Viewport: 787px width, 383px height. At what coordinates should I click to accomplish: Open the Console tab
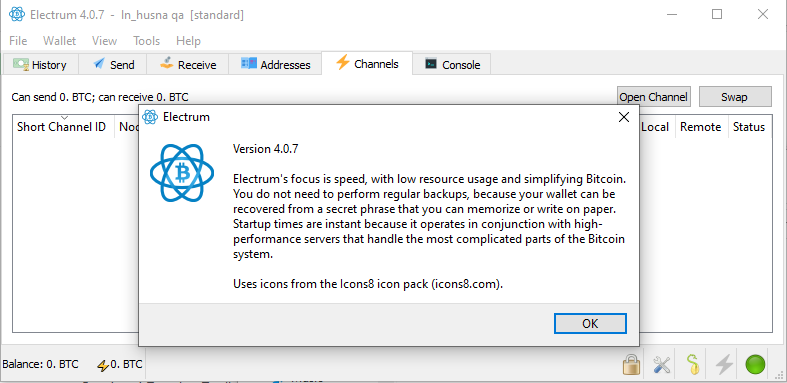click(x=452, y=65)
